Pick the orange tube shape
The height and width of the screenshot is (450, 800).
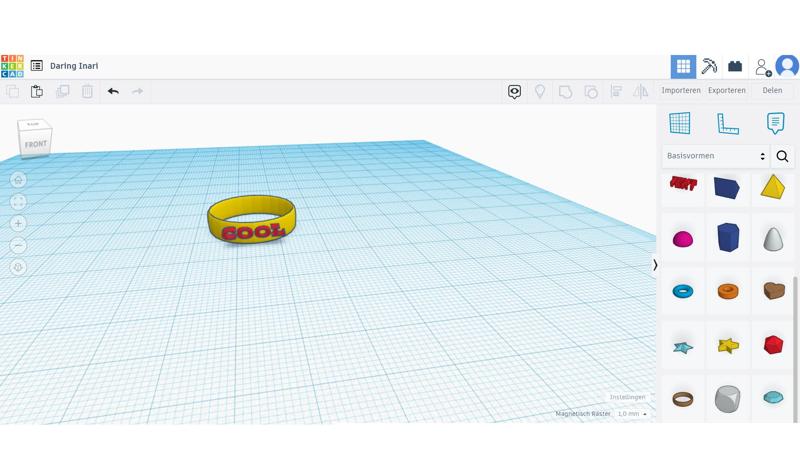pos(728,291)
